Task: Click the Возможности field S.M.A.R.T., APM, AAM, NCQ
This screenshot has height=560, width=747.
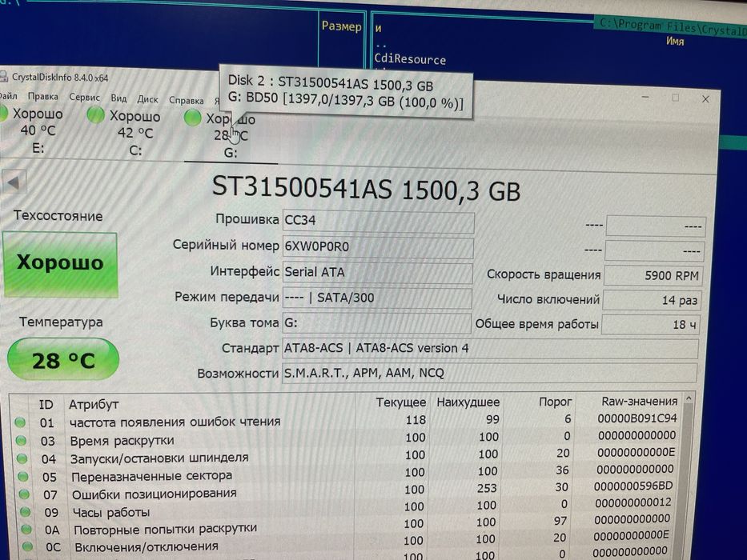Action: (490, 373)
